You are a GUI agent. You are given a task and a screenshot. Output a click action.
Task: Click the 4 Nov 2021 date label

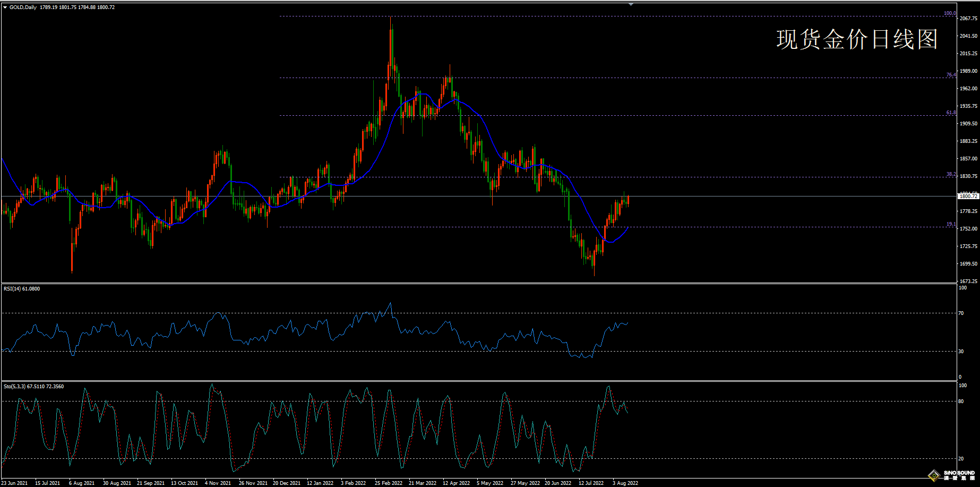(218, 483)
